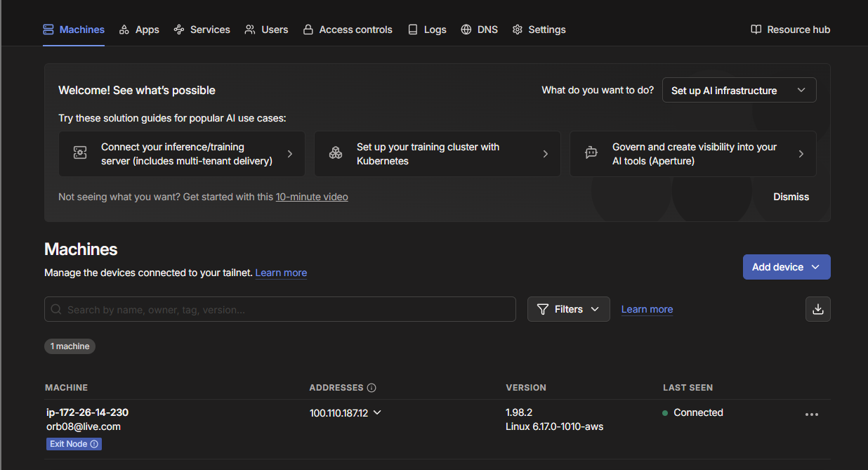868x470 pixels.
Task: Click the VERSION column header
Action: pyautogui.click(x=526, y=388)
